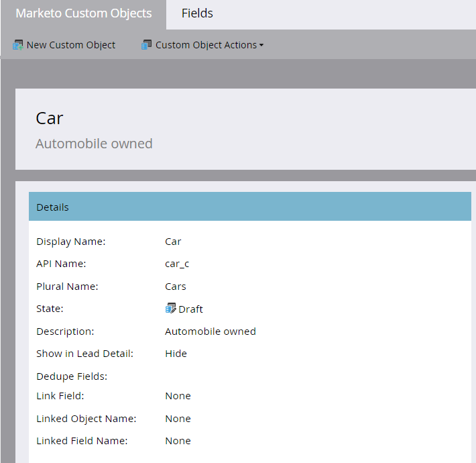Image resolution: width=476 pixels, height=463 pixels.
Task: Click the Show in Lead Detail Hide value
Action: pyautogui.click(x=176, y=354)
